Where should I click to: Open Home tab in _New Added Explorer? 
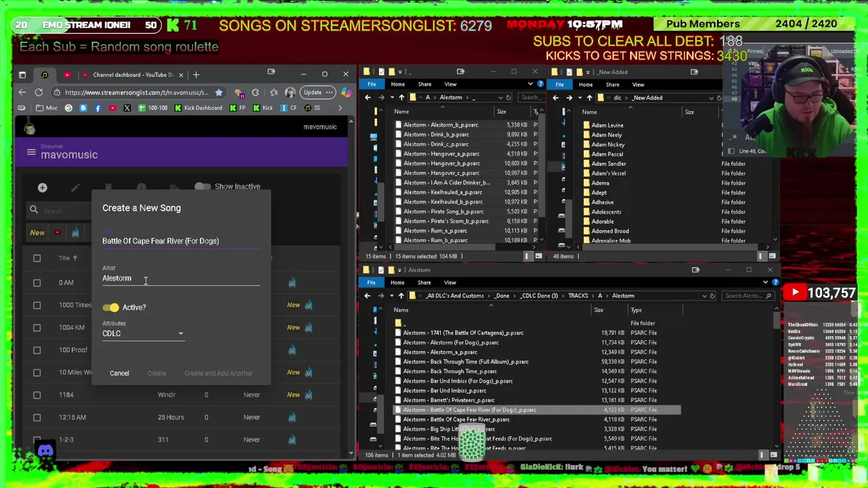point(585,85)
